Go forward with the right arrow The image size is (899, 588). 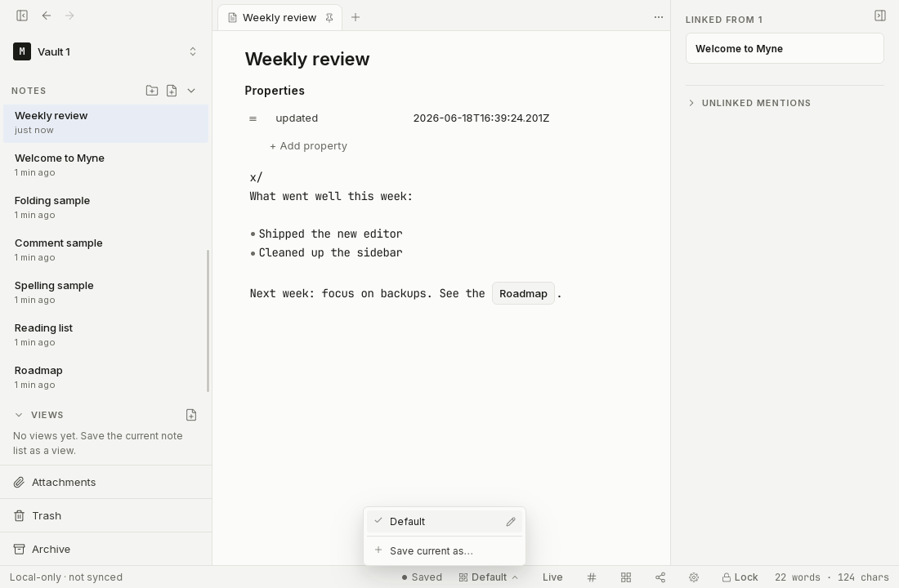(69, 16)
